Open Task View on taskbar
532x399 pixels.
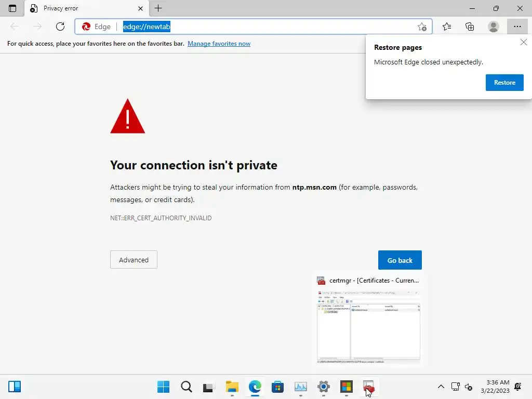[209, 387]
